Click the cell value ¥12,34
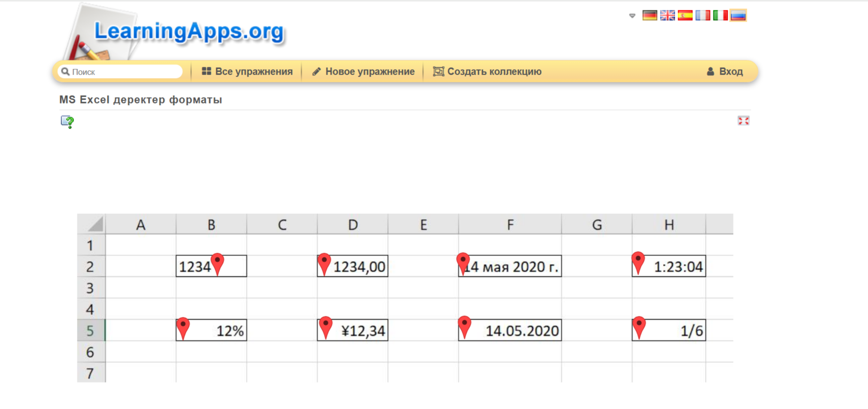The image size is (868, 409). click(363, 331)
